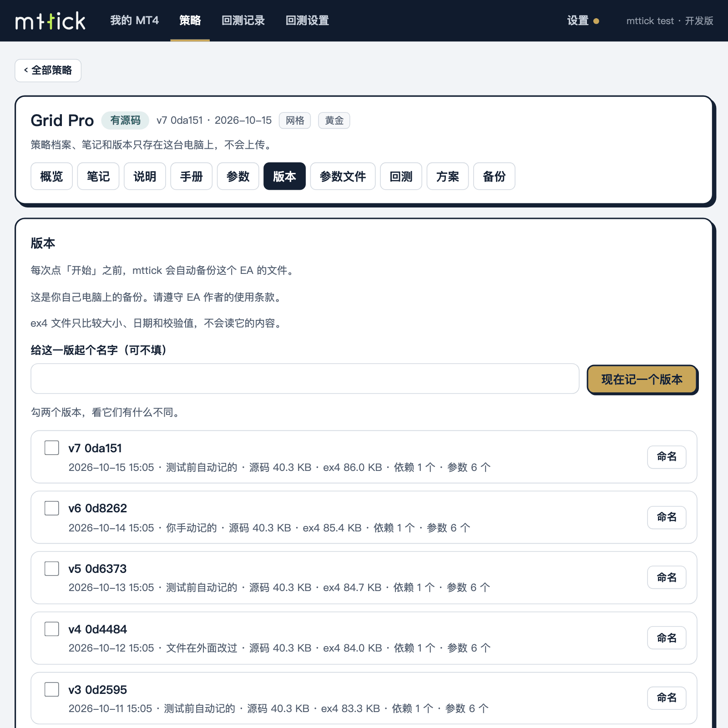
Task: Click the 文件在外面改过 details line of v4
Action: coord(279,648)
